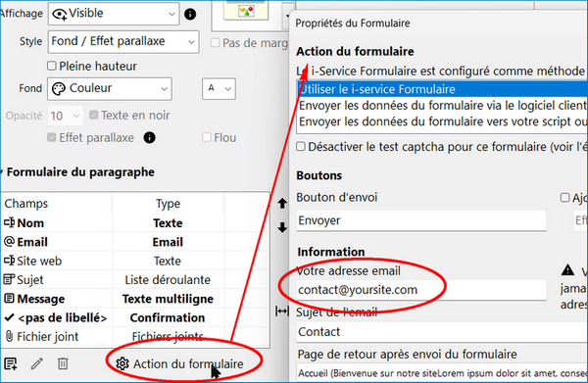Select the Fichier joint field row

[135, 337]
